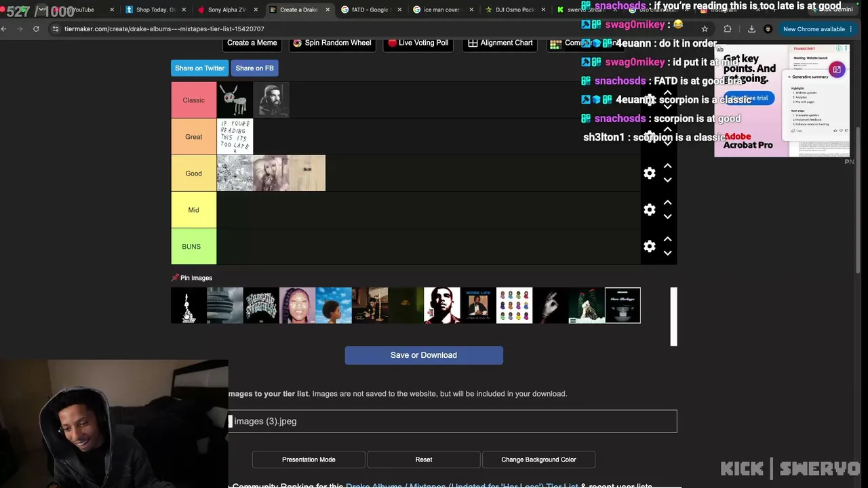Click Save or Download
The width and height of the screenshot is (868, 488).
point(424,355)
